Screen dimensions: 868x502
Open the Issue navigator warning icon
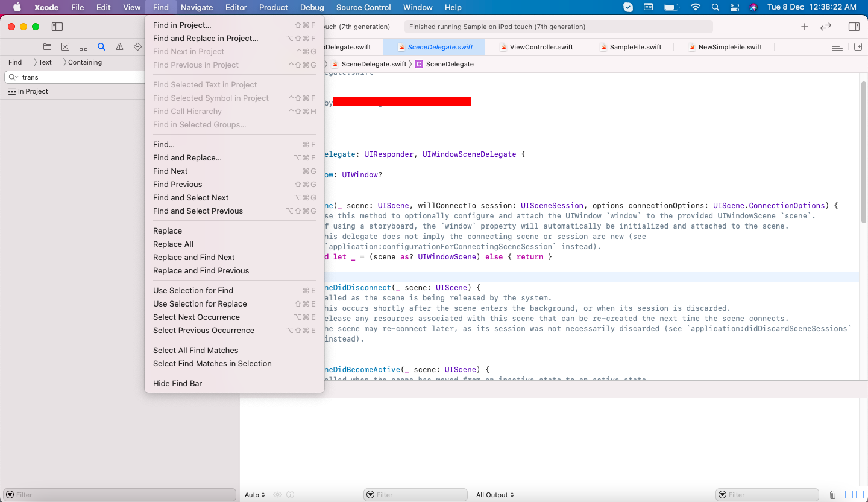point(119,46)
